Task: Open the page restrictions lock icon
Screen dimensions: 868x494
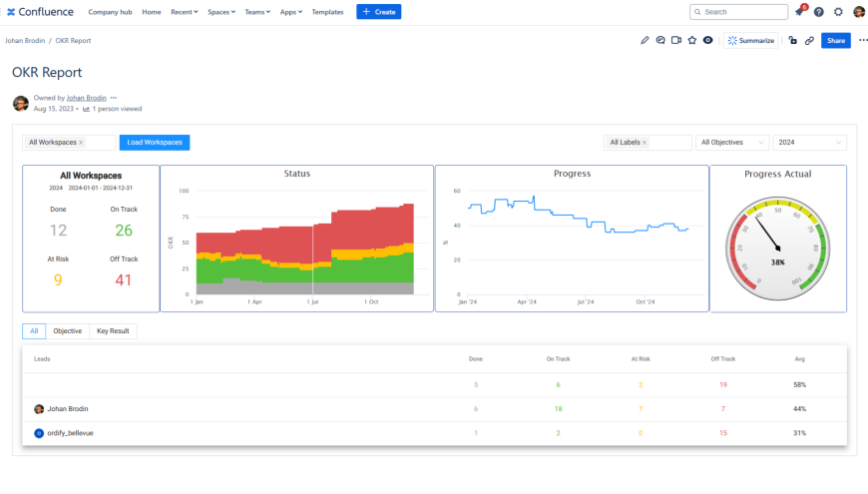Action: tap(792, 41)
